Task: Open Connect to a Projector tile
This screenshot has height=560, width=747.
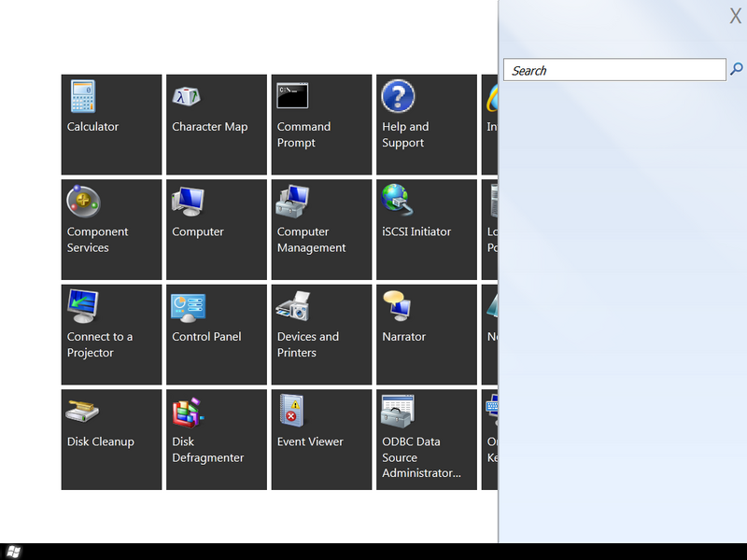Action: (111, 335)
